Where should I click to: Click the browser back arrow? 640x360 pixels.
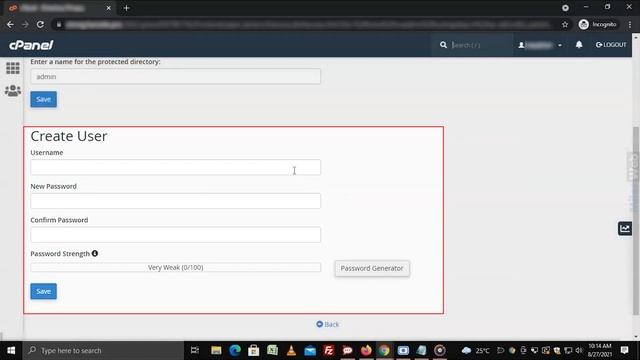click(x=10, y=24)
